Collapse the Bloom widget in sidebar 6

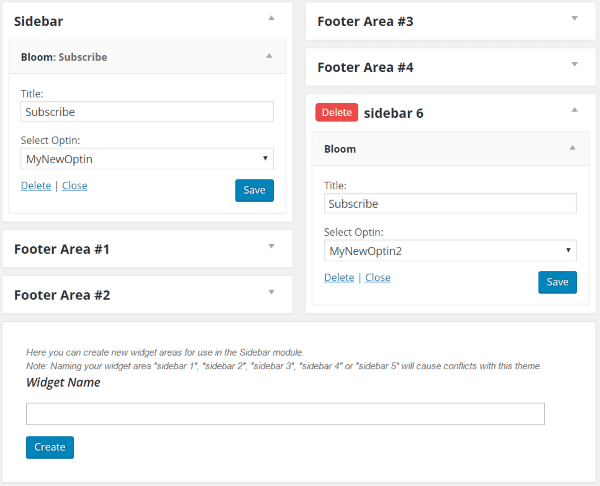572,148
